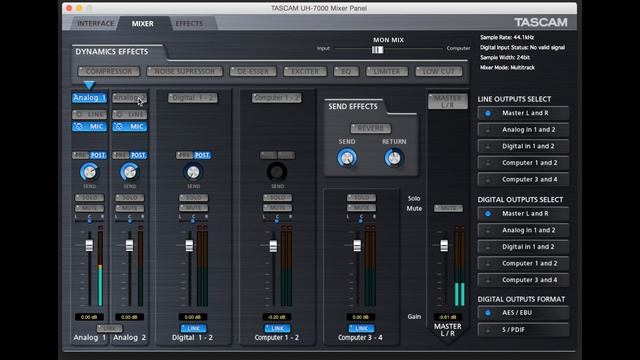Select the MIXER tab
The image size is (640, 360).
[x=142, y=24]
